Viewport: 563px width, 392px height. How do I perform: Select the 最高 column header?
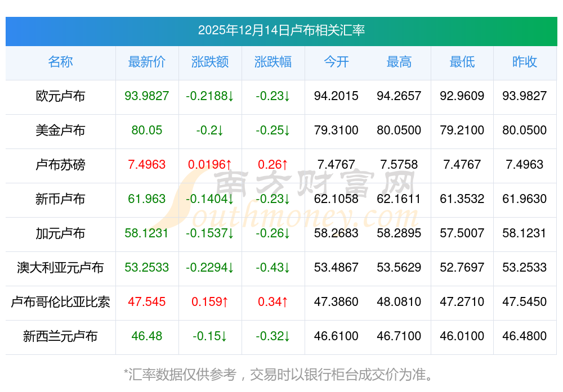tap(399, 62)
